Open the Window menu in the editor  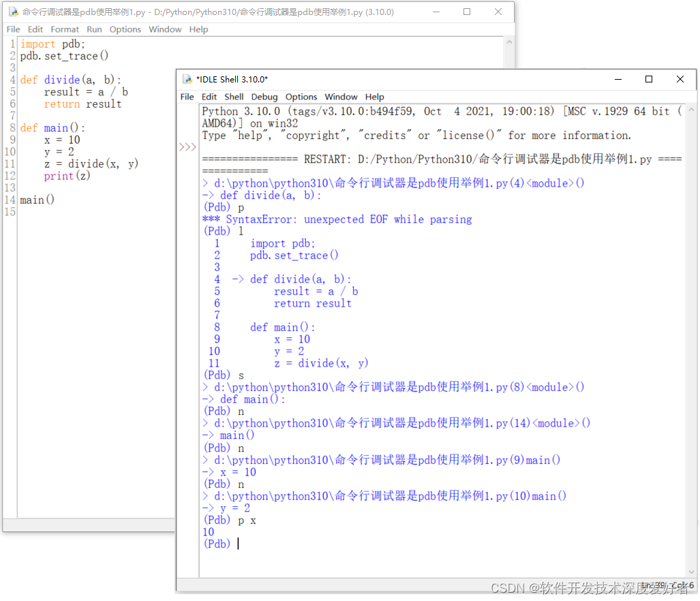click(x=165, y=29)
